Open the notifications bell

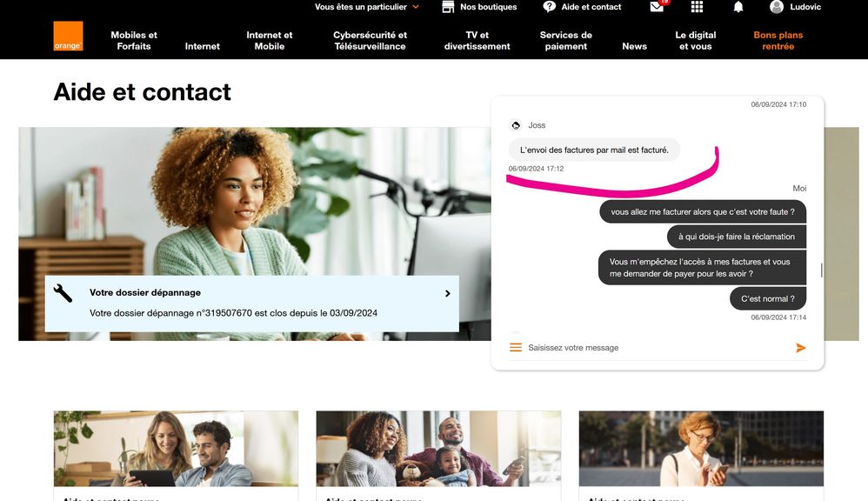click(x=738, y=7)
